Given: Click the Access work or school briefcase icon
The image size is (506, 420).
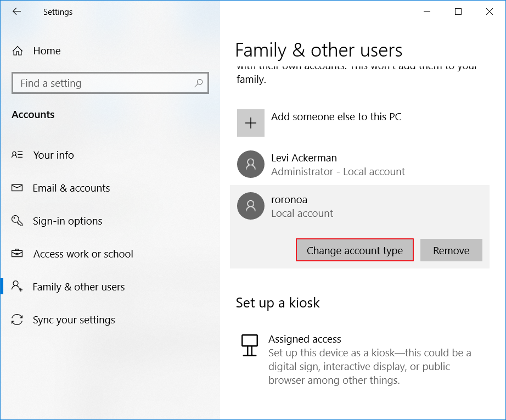Looking at the screenshot, I should pos(17,254).
